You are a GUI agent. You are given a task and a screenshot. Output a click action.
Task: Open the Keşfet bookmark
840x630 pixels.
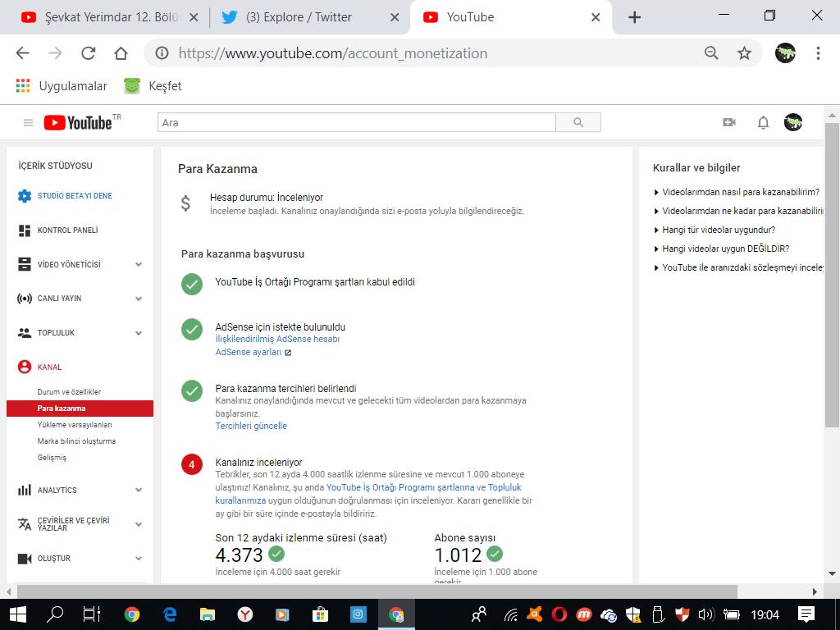(x=153, y=85)
